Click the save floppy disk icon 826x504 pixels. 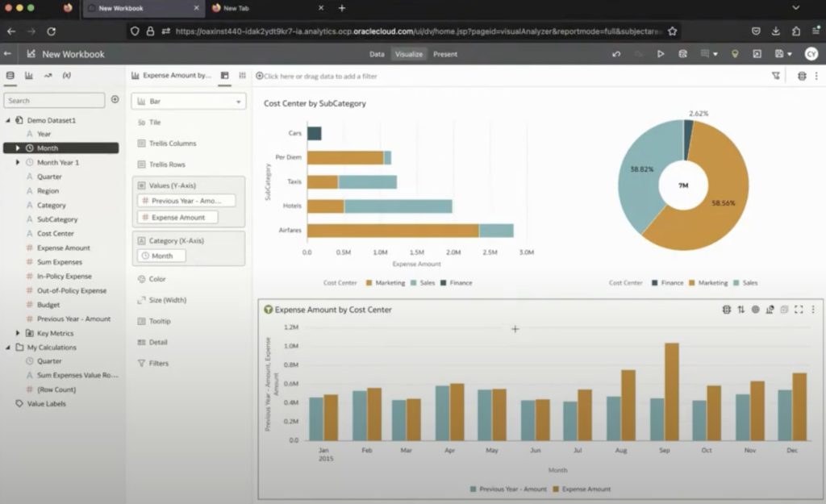[779, 54]
